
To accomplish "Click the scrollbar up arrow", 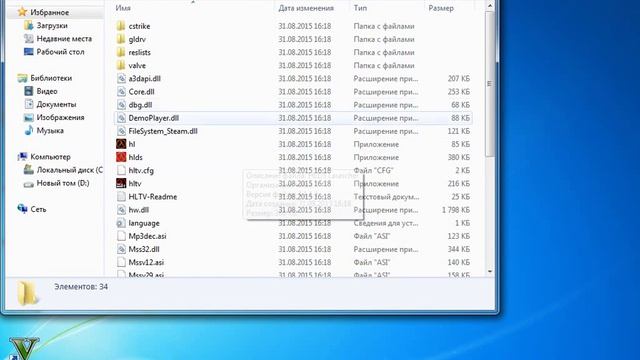I will 490,6.
